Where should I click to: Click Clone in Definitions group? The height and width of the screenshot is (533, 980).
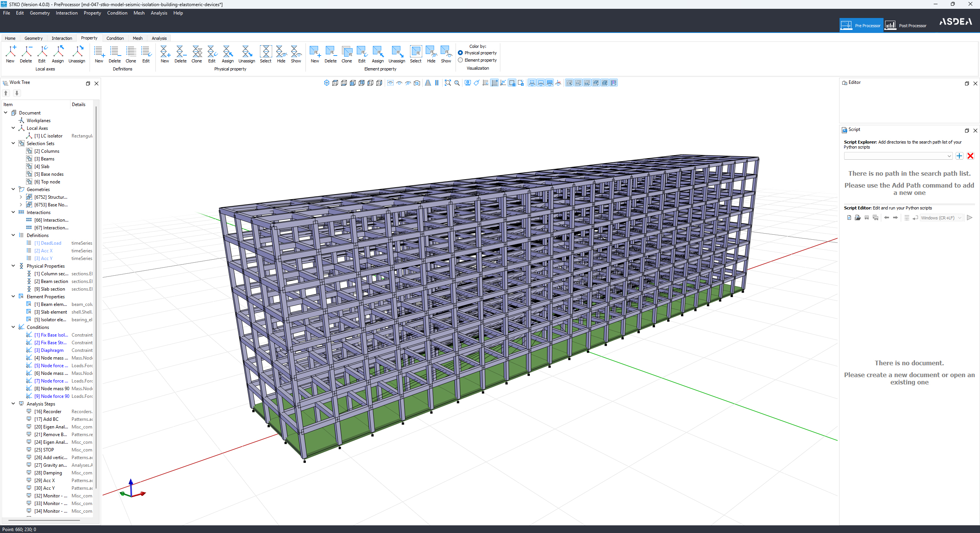click(x=131, y=54)
